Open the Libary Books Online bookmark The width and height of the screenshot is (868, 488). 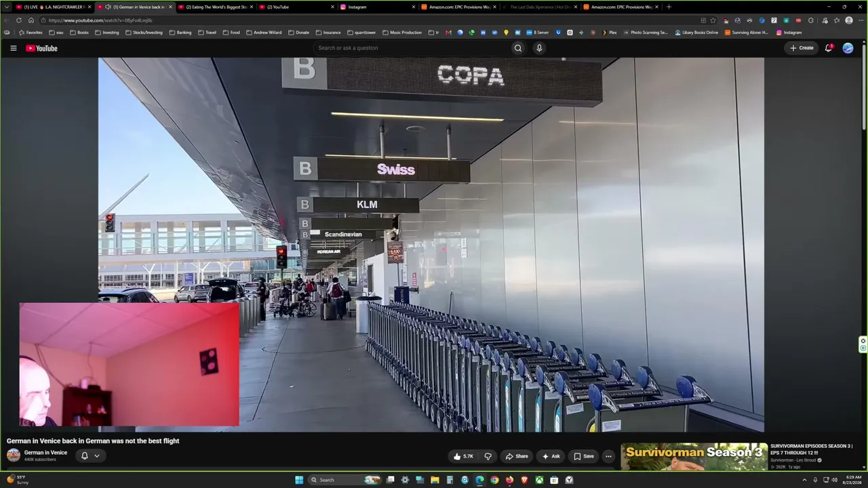pyautogui.click(x=696, y=33)
